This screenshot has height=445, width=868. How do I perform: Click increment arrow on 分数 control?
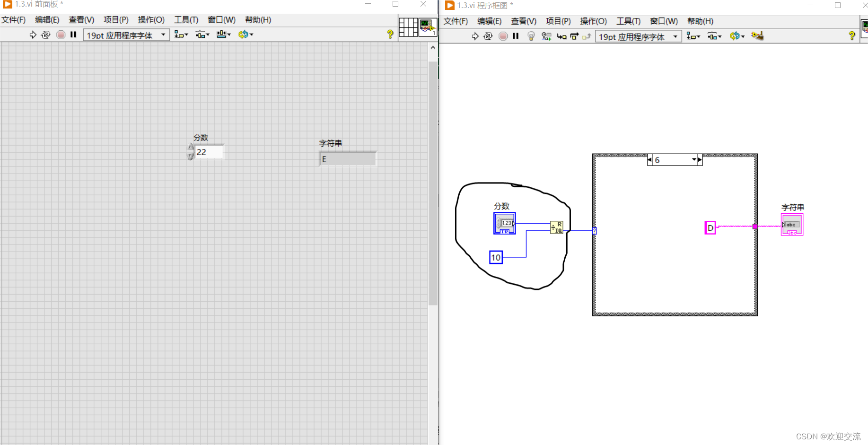191,147
